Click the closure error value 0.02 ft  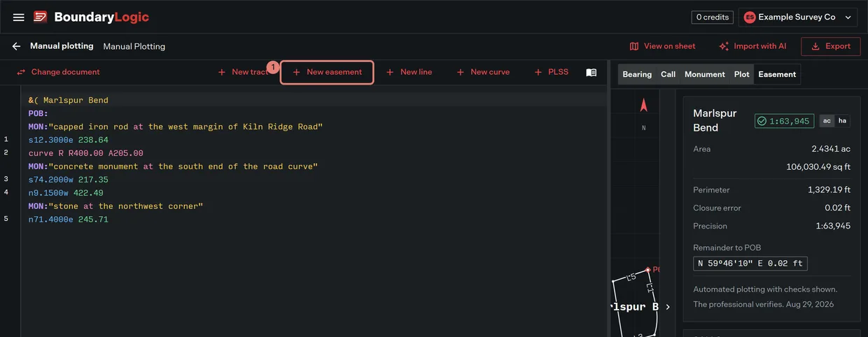[837, 208]
